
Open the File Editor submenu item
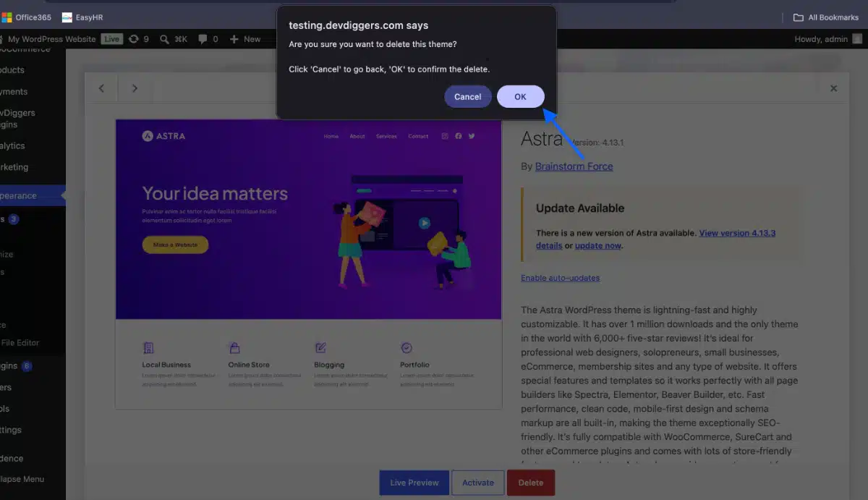pos(20,343)
